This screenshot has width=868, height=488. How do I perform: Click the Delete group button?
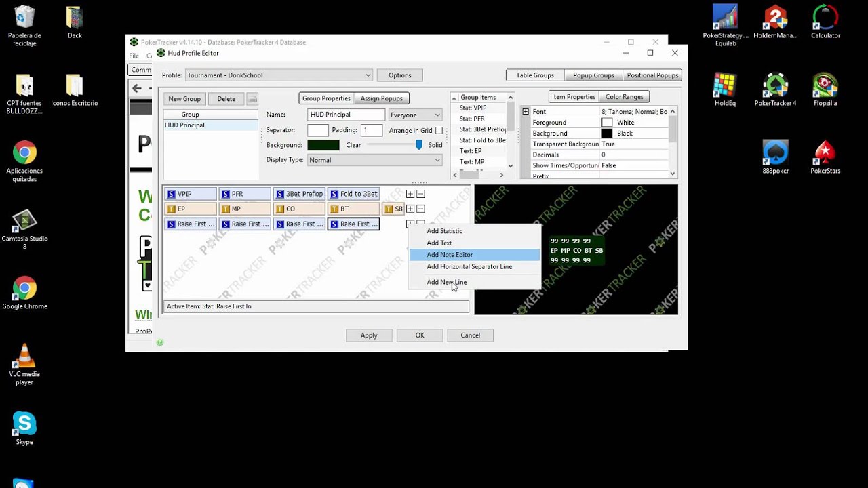point(226,99)
